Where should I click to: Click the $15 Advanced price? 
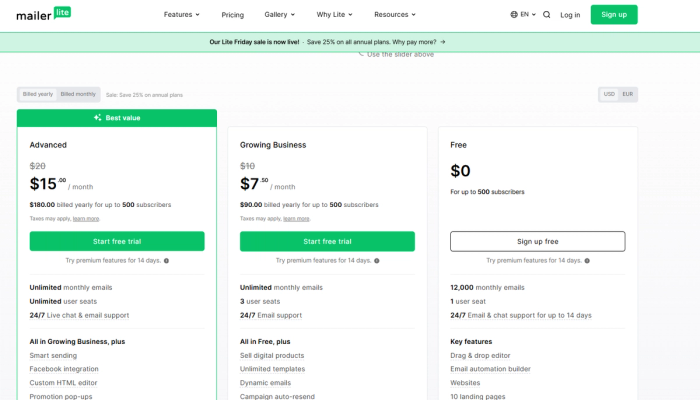coord(48,184)
